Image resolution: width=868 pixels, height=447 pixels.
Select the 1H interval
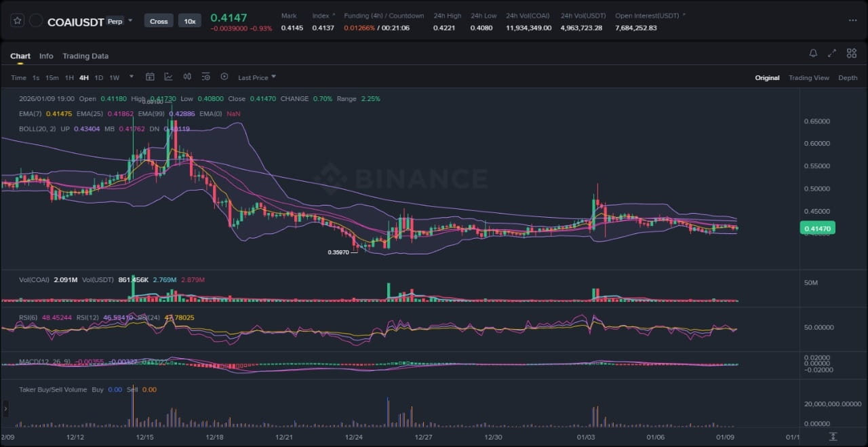[69, 77]
